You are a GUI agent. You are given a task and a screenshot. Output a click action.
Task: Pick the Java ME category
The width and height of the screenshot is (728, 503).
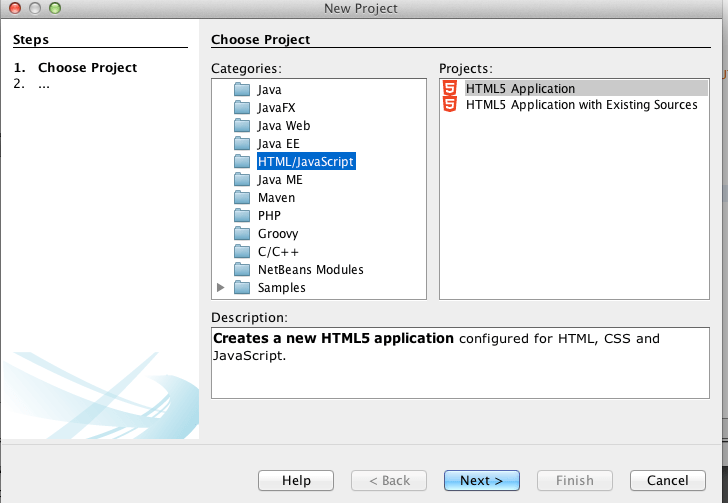[x=280, y=180]
